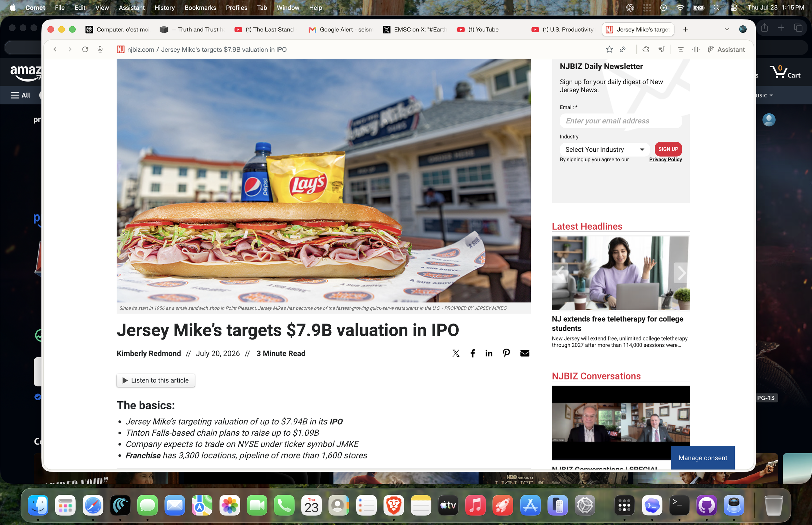This screenshot has width=812, height=525.
Task: Switch to the 'Computer, c'est moi' tab
Action: click(118, 30)
